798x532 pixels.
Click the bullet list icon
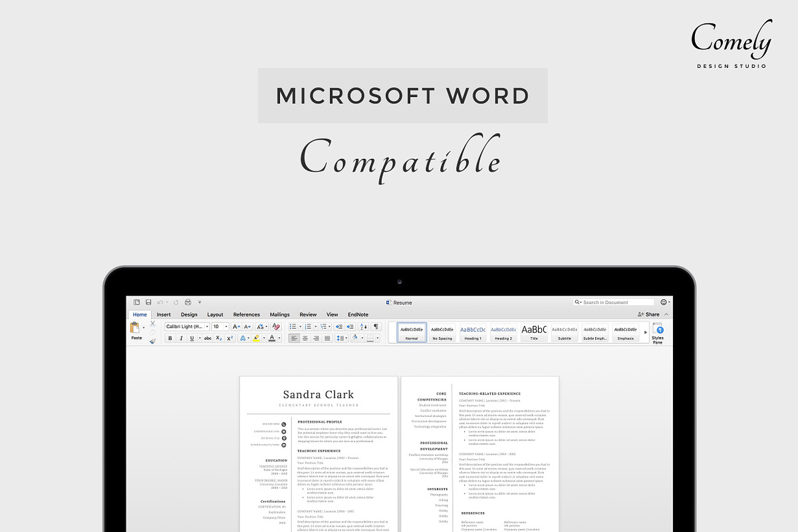click(x=293, y=327)
